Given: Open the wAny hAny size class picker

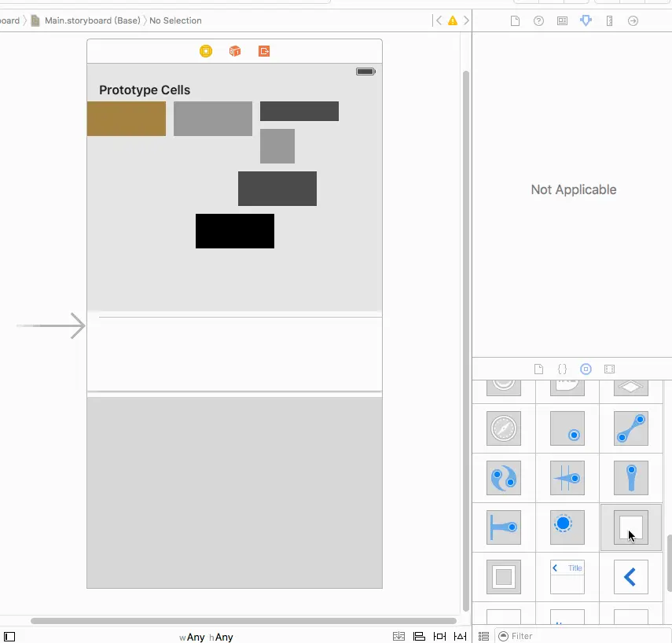Looking at the screenshot, I should pyautogui.click(x=206, y=637).
